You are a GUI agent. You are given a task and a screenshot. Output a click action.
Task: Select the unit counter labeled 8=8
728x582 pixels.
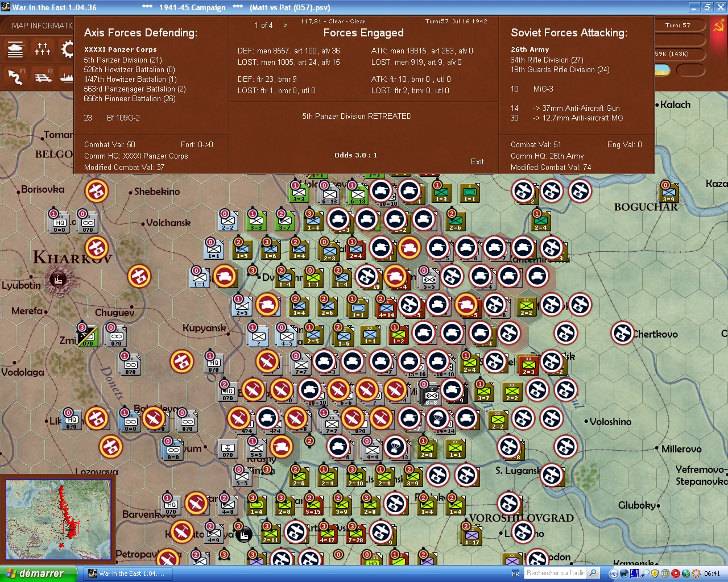432,394
